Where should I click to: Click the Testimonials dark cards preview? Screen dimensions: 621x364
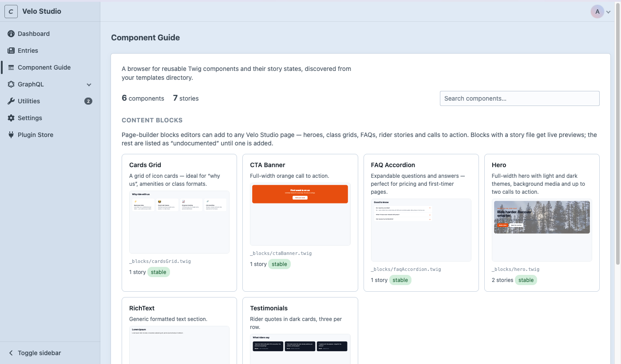[x=300, y=349]
